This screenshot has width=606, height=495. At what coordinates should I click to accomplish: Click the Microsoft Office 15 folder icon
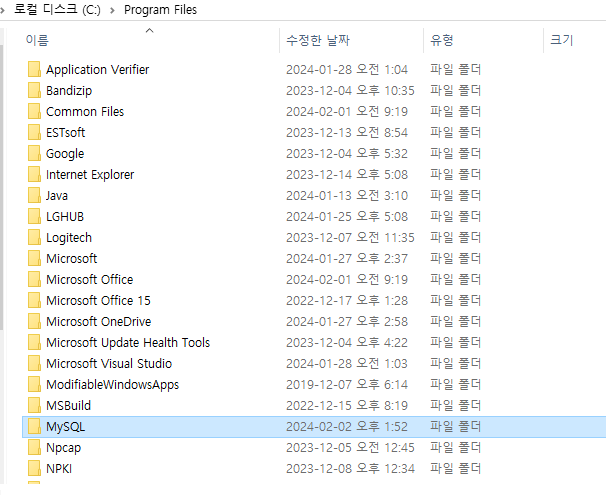[34, 301]
